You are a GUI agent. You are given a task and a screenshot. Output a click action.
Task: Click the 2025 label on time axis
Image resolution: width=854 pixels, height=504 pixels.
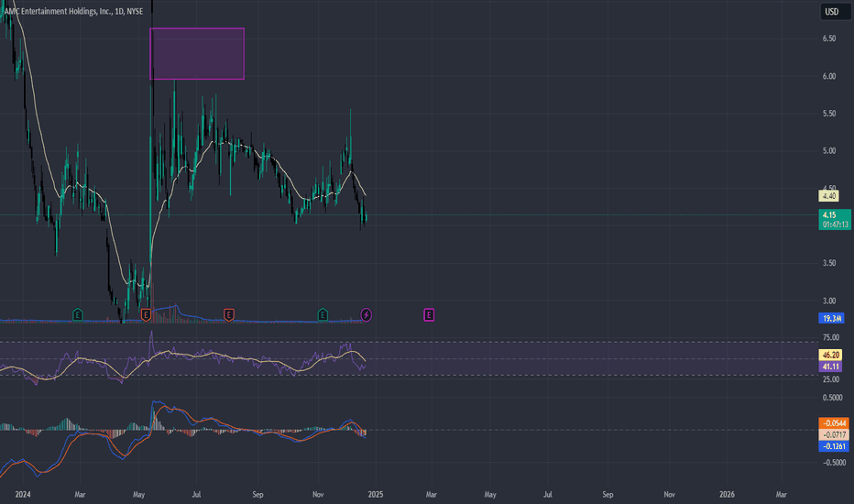(376, 495)
